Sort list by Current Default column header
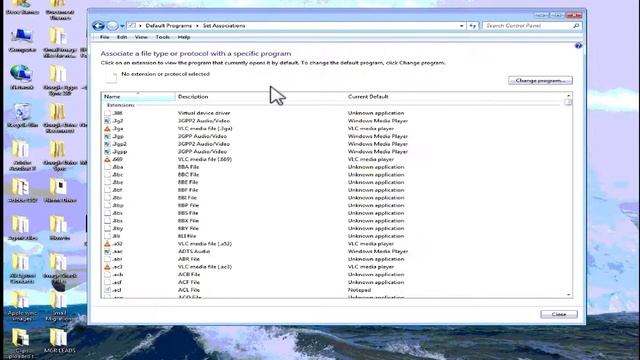 [455, 97]
